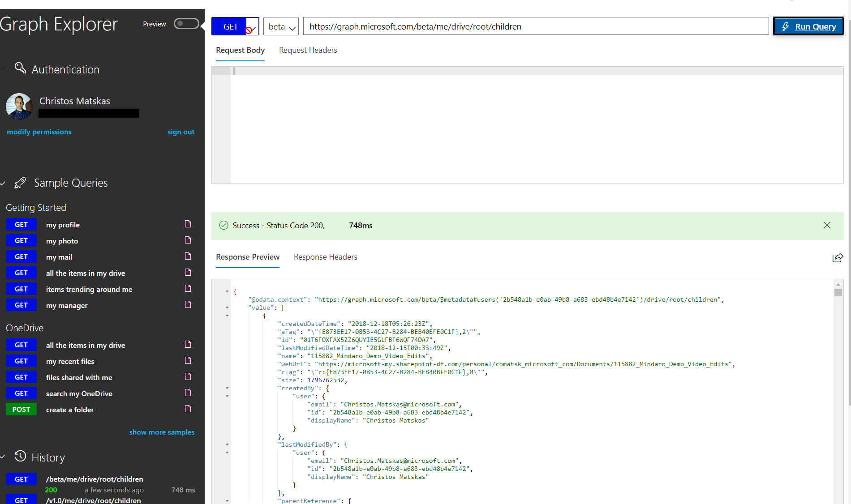Viewport: 851px width, 504px height.
Task: Open docs icon for 'my mail'
Action: pos(188,256)
